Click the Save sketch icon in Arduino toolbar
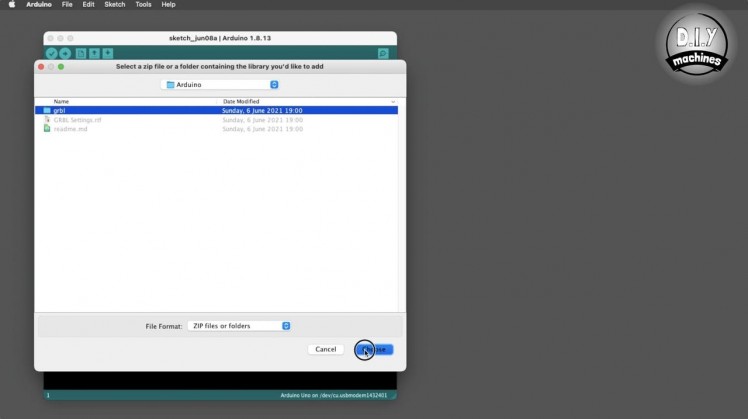Image resolution: width=748 pixels, height=419 pixels. (x=108, y=53)
